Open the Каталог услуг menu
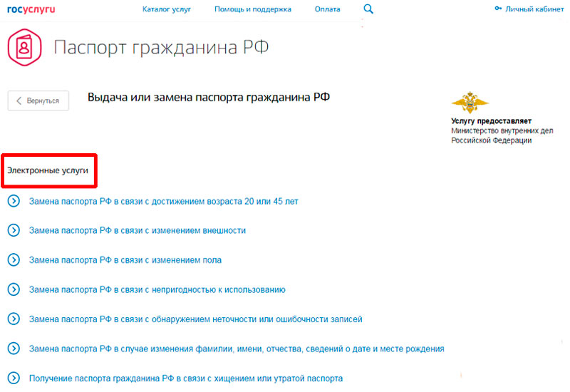This screenshot has width=570, height=392. coord(166,9)
